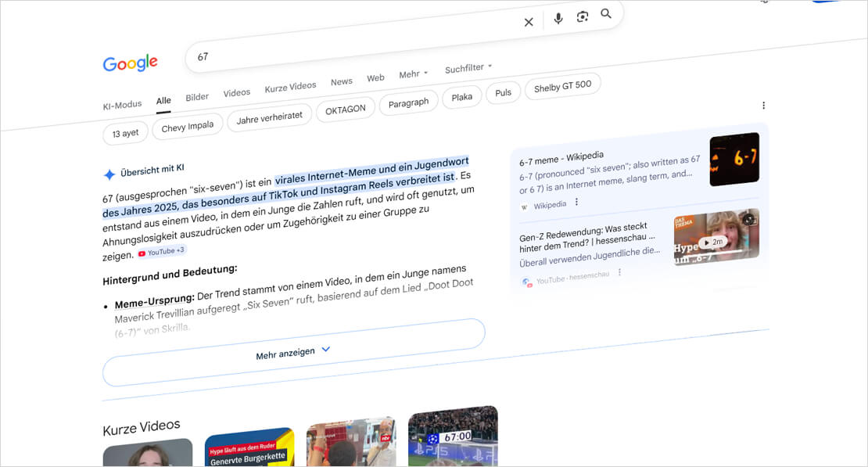Select the Shelby GT 500 filter chip

tap(562, 86)
